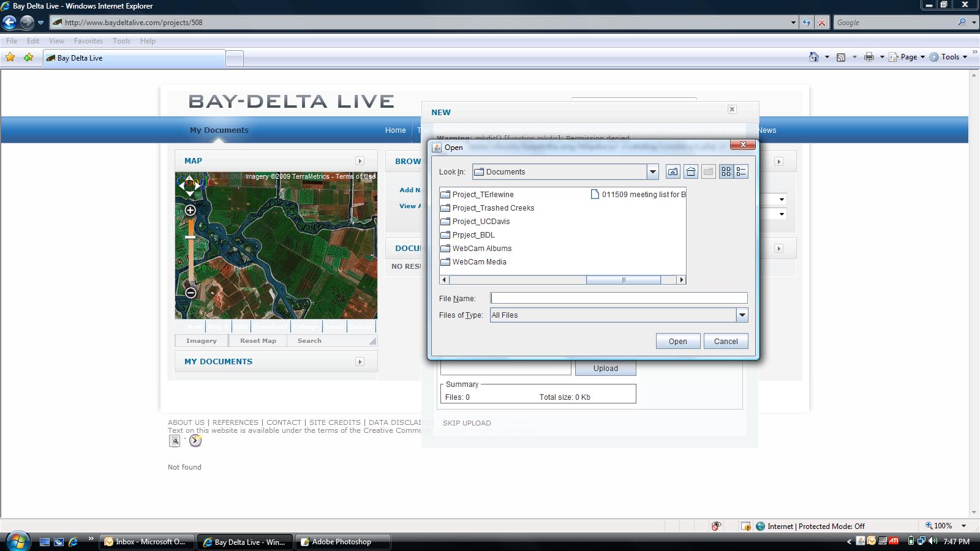Click the Open button in file dialog
The height and width of the screenshot is (551, 980).
pos(678,341)
